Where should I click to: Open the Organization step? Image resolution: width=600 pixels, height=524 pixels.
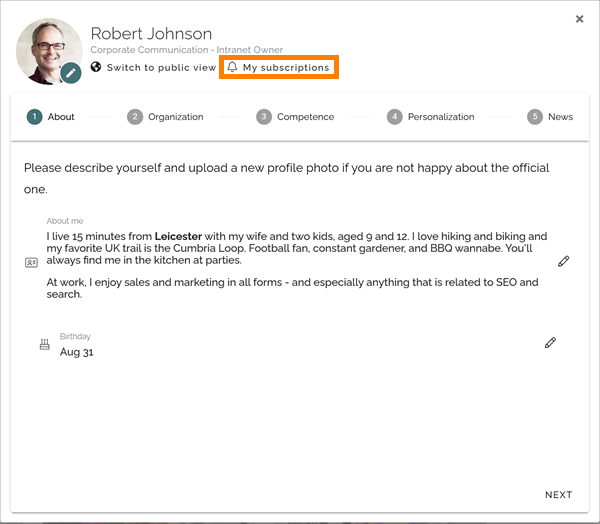(165, 117)
